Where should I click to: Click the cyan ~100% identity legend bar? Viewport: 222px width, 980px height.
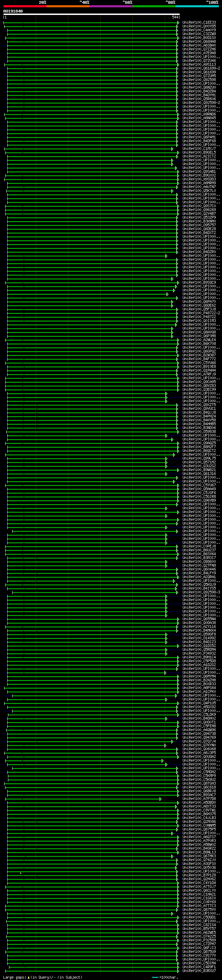coord(197,6)
